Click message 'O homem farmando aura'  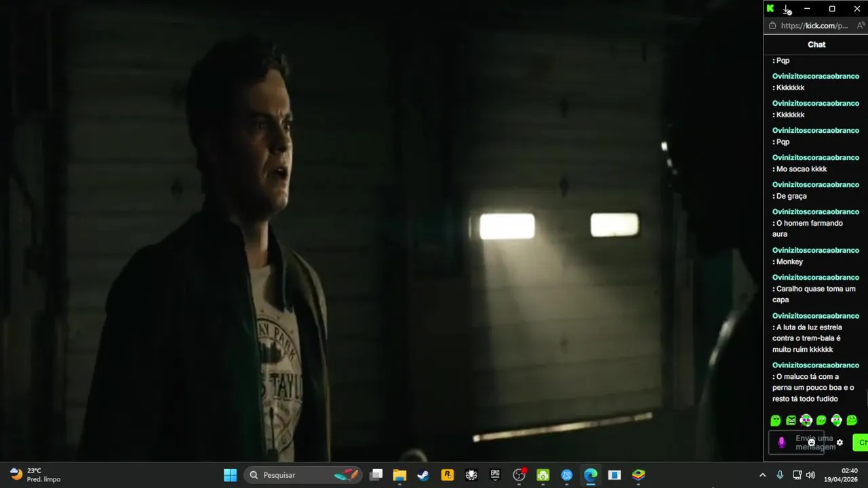point(808,228)
